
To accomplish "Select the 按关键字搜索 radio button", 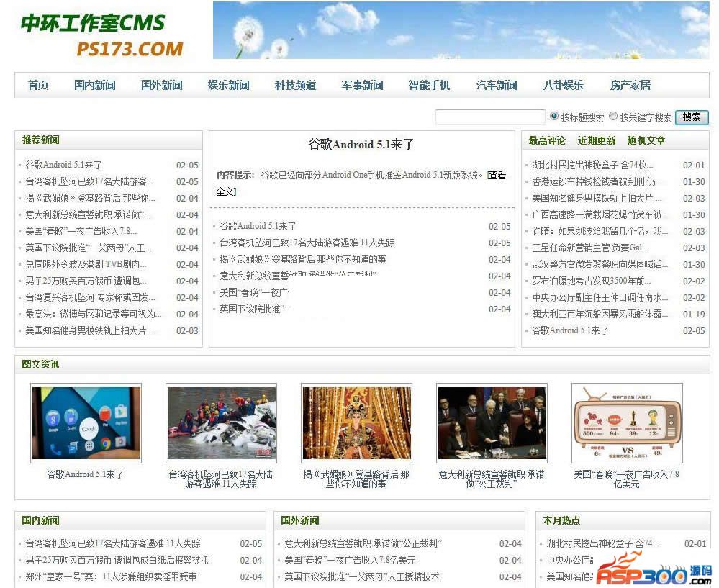I will click(x=613, y=117).
